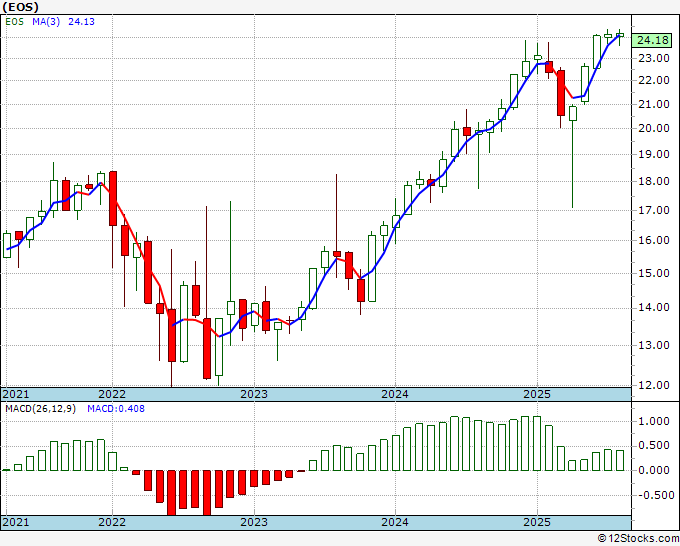Open the 12Stocks.com copyright link
The width and height of the screenshot is (680, 546).
638,539
